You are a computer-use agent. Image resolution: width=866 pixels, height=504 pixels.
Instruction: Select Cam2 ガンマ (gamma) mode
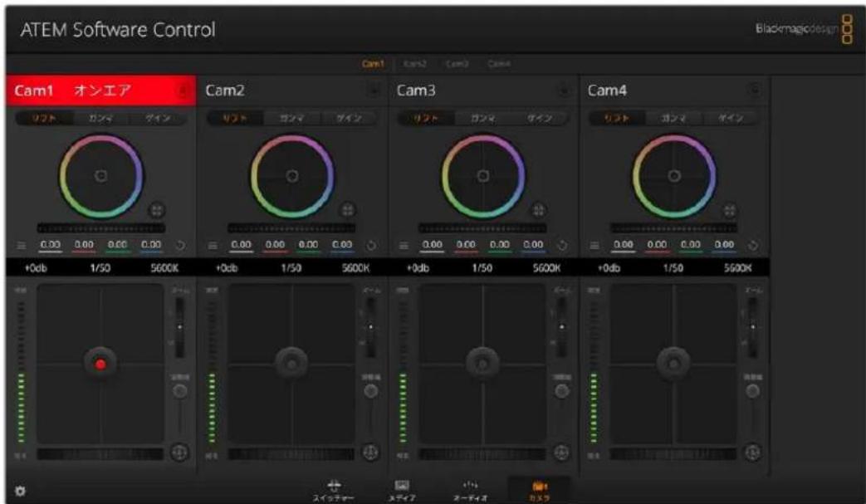(291, 118)
